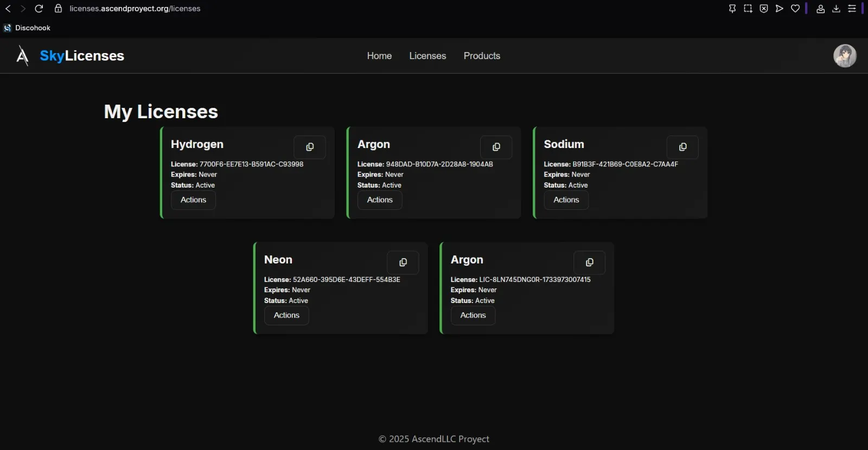Copy the Sodium license key
The image size is (868, 450).
682,147
